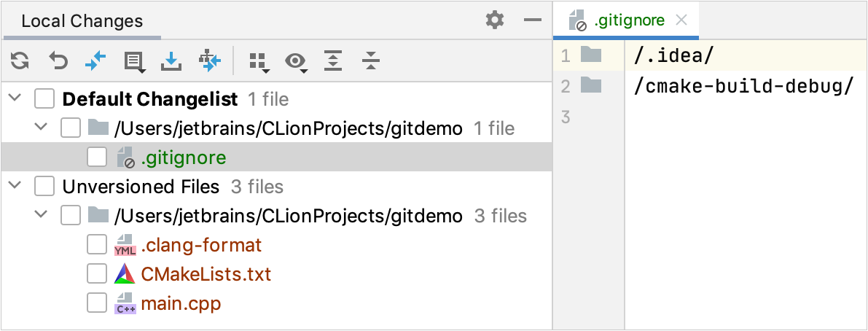Click the Refresh changes icon
Screen dimensions: 868x331
pos(20,62)
